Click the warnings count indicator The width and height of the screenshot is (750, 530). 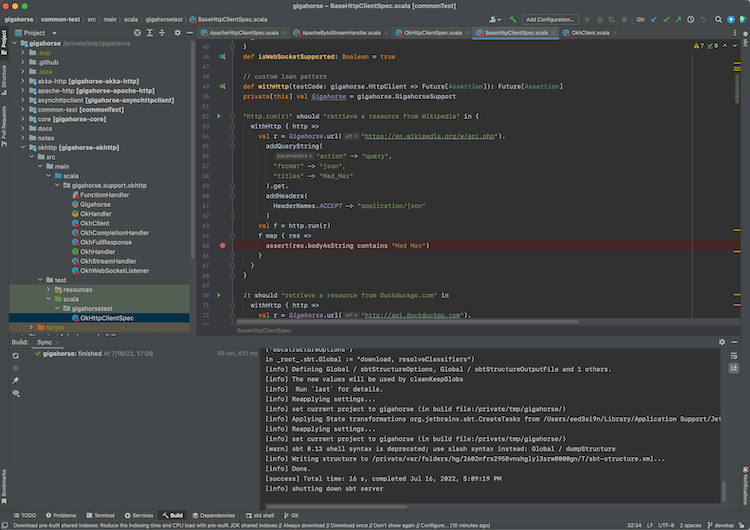coord(699,46)
